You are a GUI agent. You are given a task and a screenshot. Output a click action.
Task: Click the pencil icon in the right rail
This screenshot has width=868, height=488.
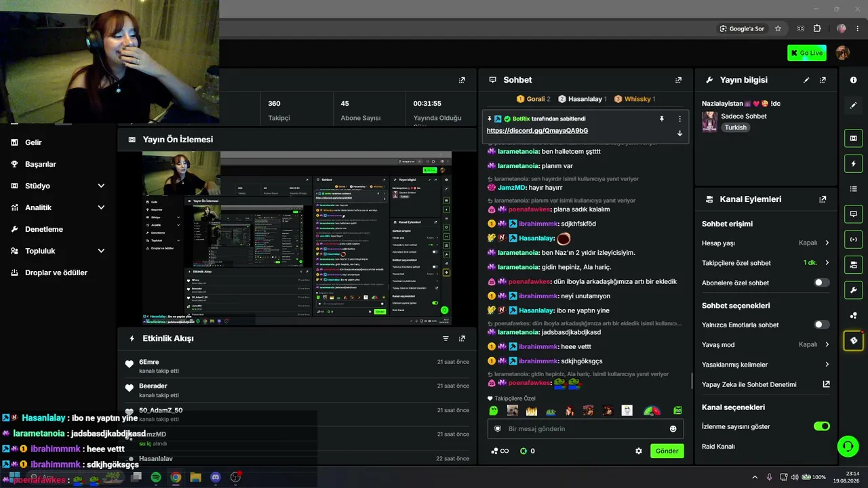[853, 106]
